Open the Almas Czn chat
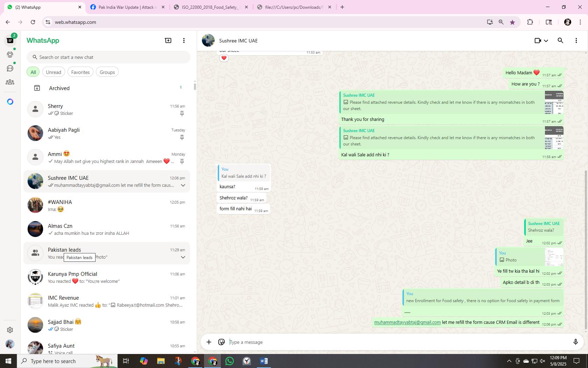588x368 pixels. 107,229
